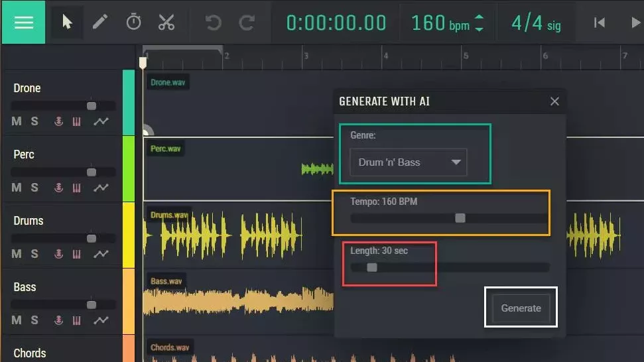Select the Drone track name
The width and height of the screenshot is (644, 362).
pos(27,88)
